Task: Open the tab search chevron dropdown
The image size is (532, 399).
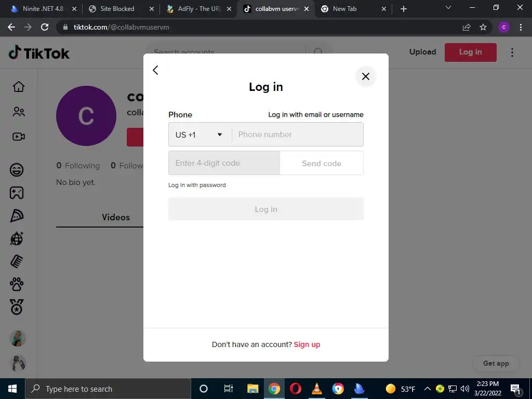Action: pyautogui.click(x=448, y=7)
